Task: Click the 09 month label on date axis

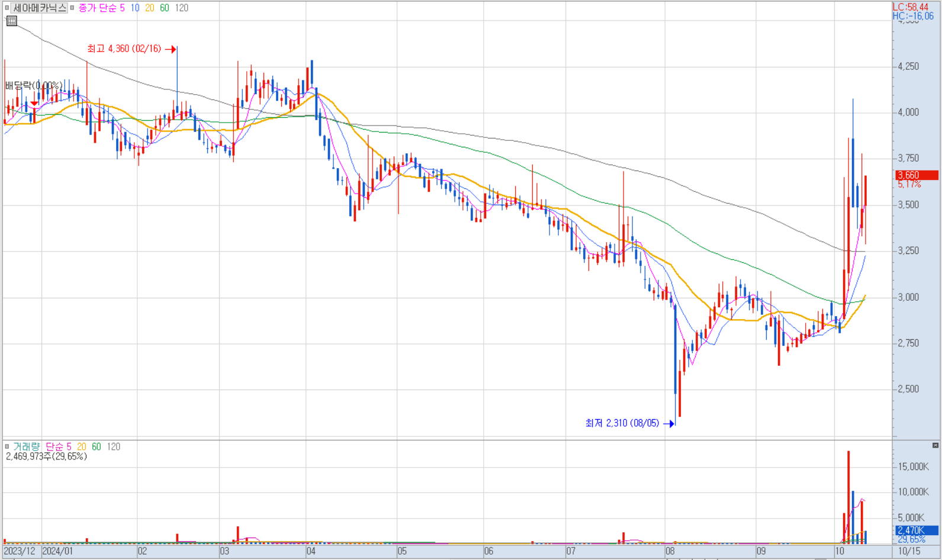Action: [761, 552]
